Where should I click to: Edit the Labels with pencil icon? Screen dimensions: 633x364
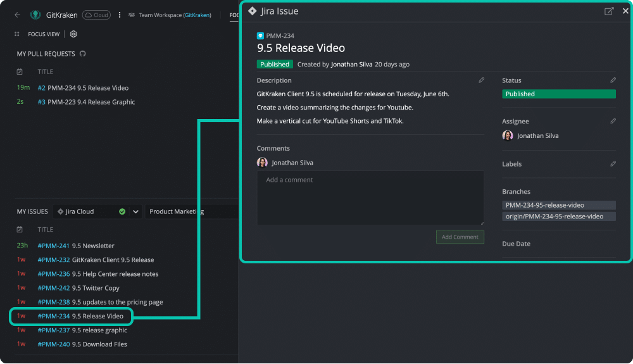(613, 164)
